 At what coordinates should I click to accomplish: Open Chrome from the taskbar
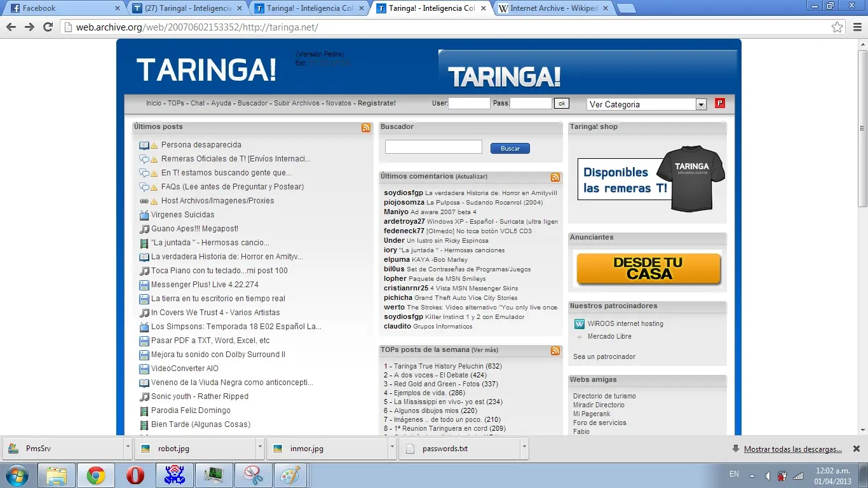click(96, 475)
